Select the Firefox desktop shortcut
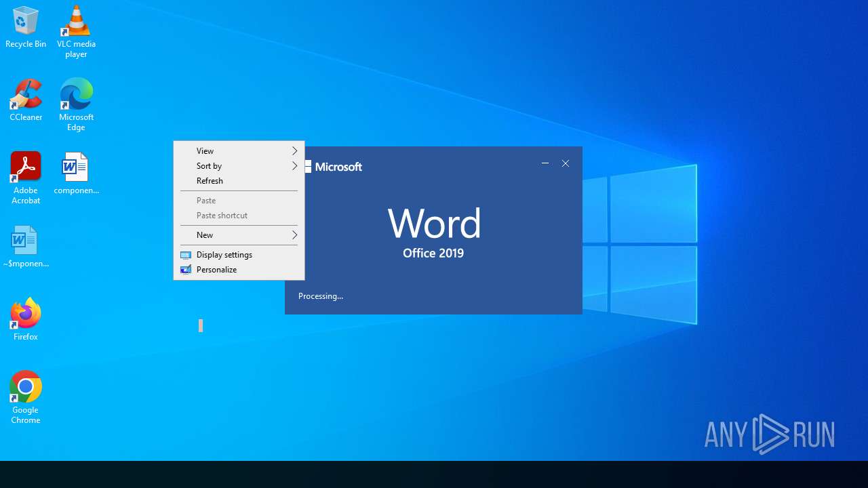 (26, 319)
